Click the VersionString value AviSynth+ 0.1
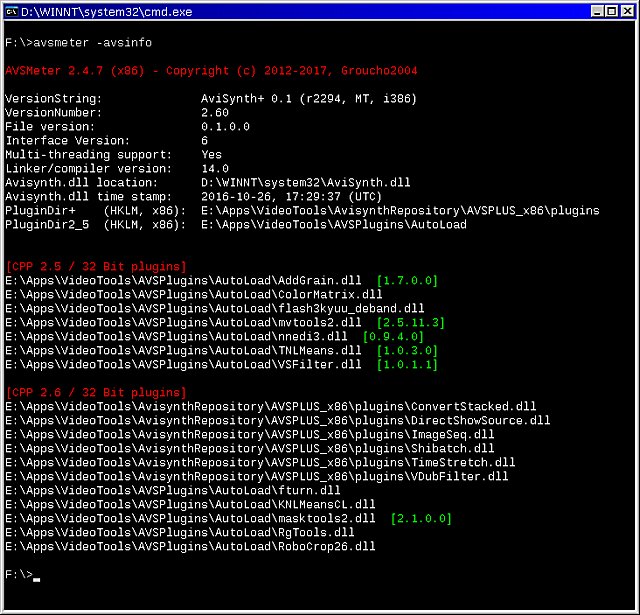This screenshot has width=640, height=615. (309, 99)
